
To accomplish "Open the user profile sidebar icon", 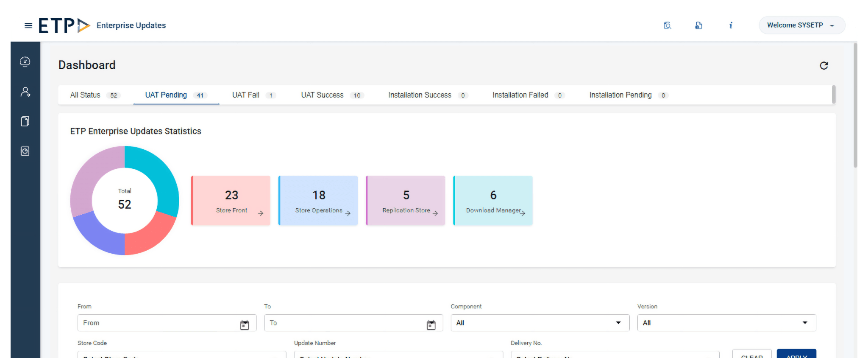I will click(x=25, y=92).
